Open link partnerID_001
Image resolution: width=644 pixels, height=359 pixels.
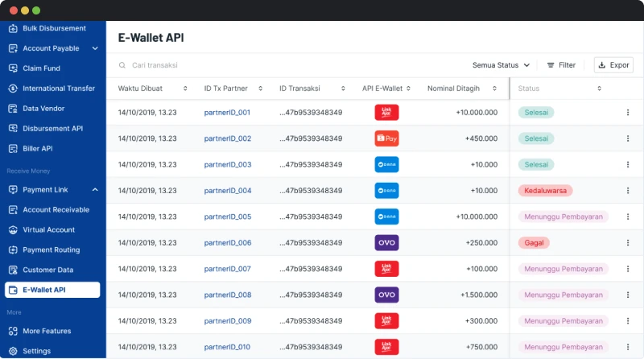pos(227,113)
